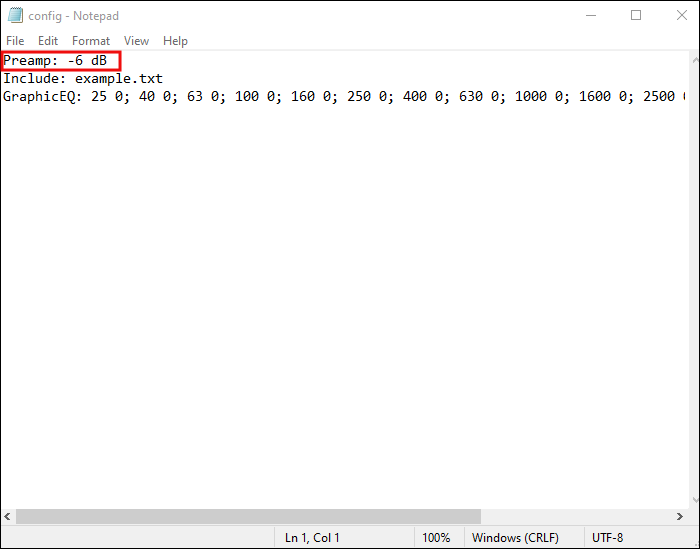This screenshot has width=700, height=549.
Task: Close the config Notepad window
Action: click(x=681, y=16)
